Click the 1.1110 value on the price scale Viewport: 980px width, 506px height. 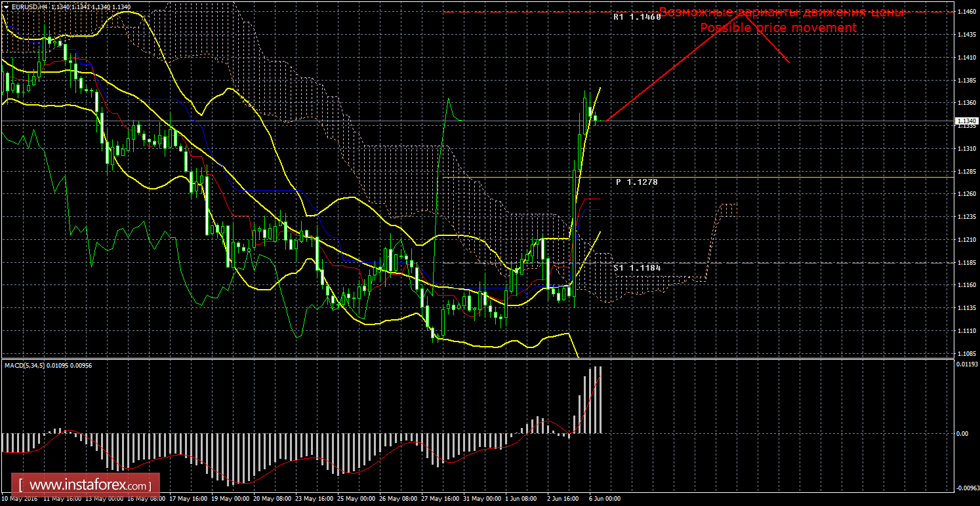pyautogui.click(x=966, y=331)
